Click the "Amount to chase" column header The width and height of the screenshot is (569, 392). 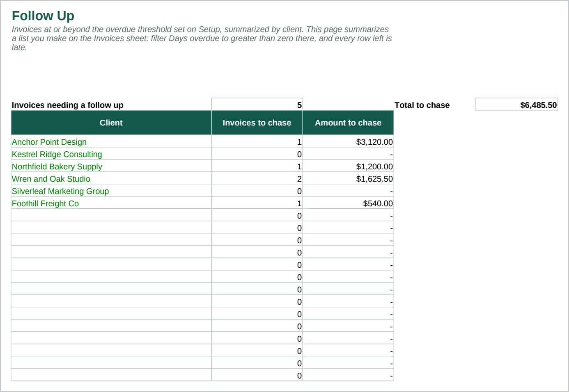click(348, 123)
